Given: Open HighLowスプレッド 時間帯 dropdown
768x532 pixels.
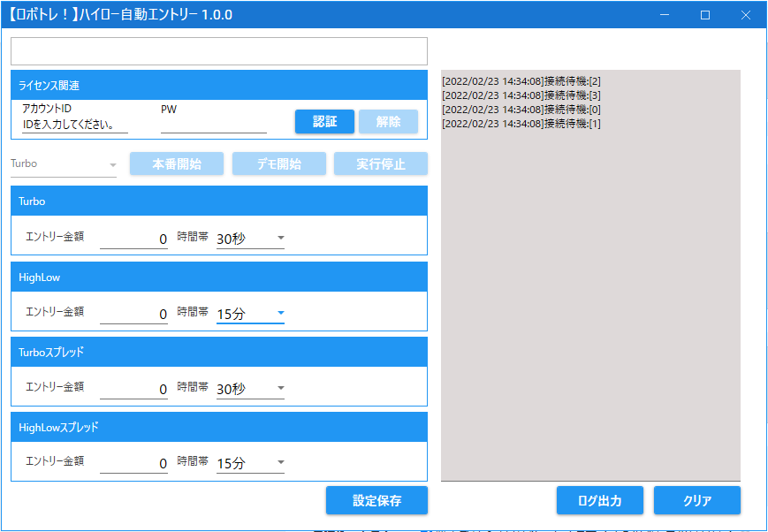Looking at the screenshot, I should [251, 463].
